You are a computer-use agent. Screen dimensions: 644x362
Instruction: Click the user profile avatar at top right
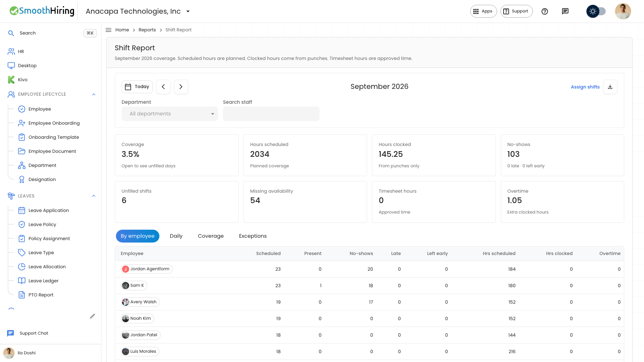[623, 11]
